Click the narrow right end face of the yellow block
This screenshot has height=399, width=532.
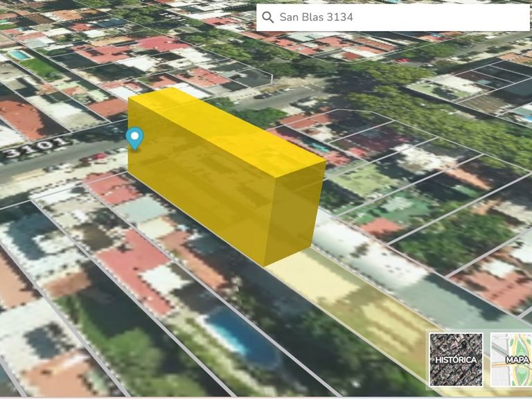[296, 211]
